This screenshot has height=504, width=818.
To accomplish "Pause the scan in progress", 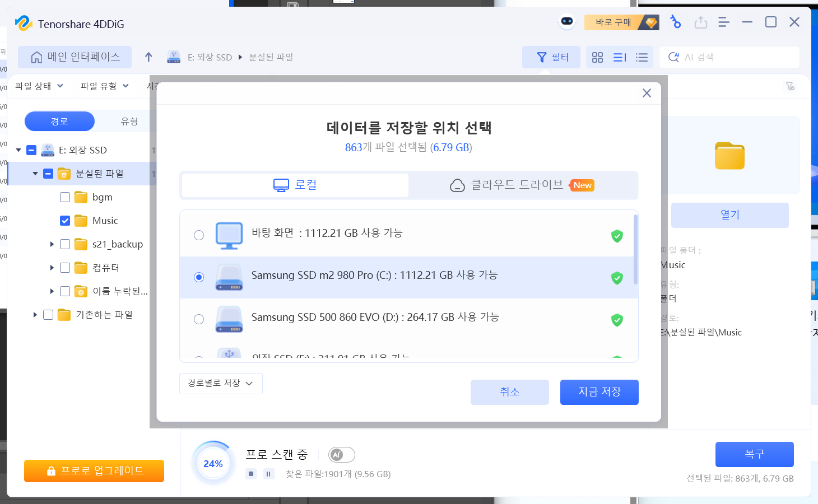I will click(268, 474).
